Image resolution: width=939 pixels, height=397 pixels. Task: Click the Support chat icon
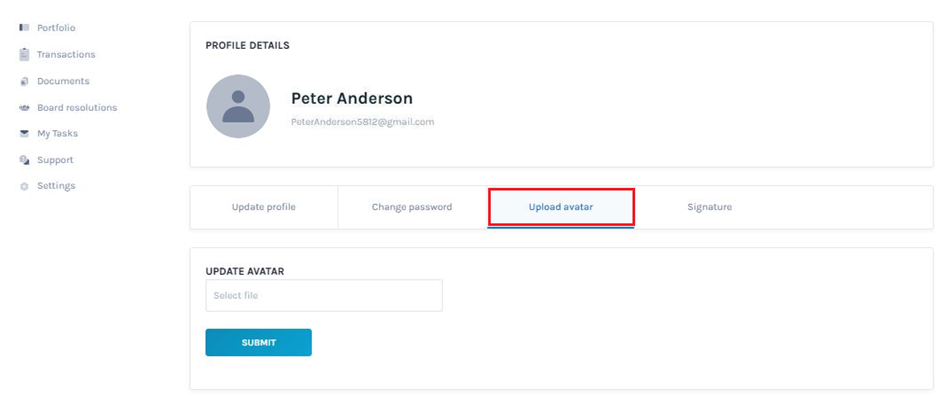(25, 160)
